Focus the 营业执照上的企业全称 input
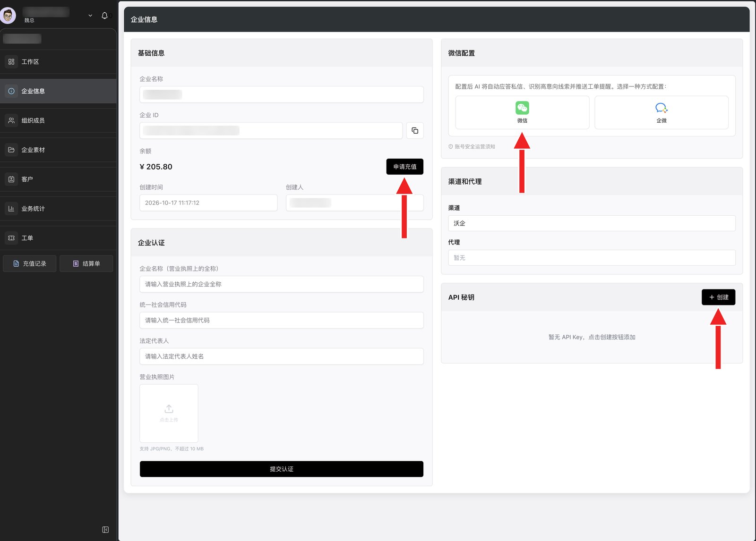Image resolution: width=756 pixels, height=541 pixels. (282, 284)
